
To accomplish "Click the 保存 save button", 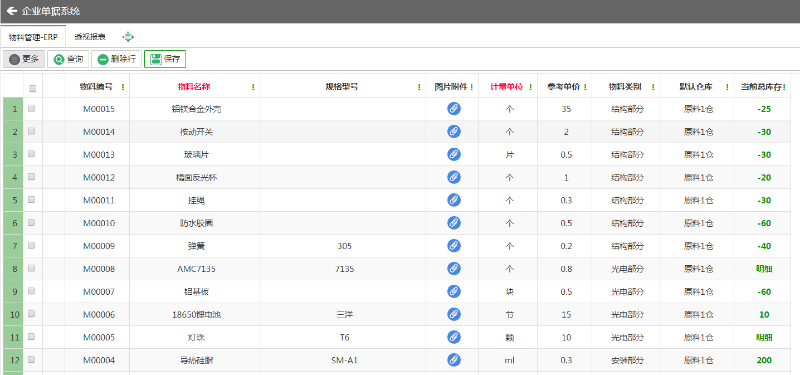I will pos(165,59).
